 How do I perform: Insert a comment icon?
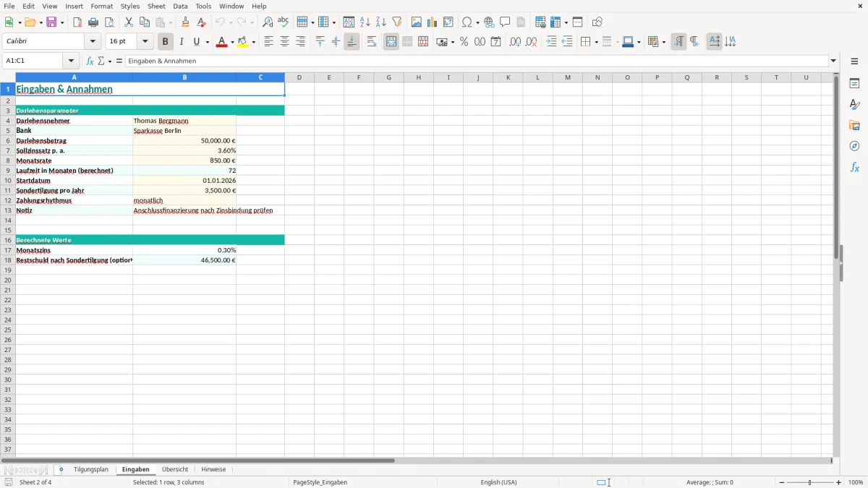tap(505, 22)
